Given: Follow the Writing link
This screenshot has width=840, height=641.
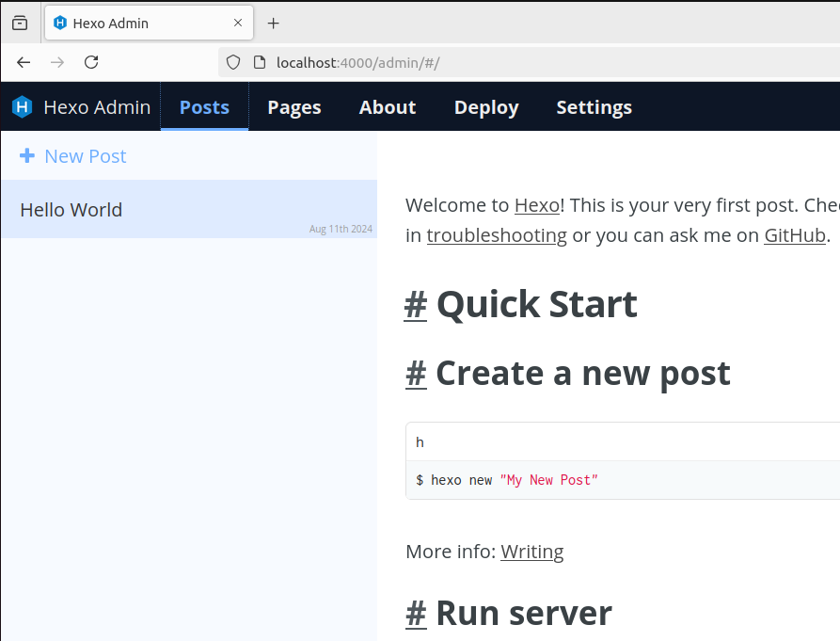Looking at the screenshot, I should tap(531, 552).
